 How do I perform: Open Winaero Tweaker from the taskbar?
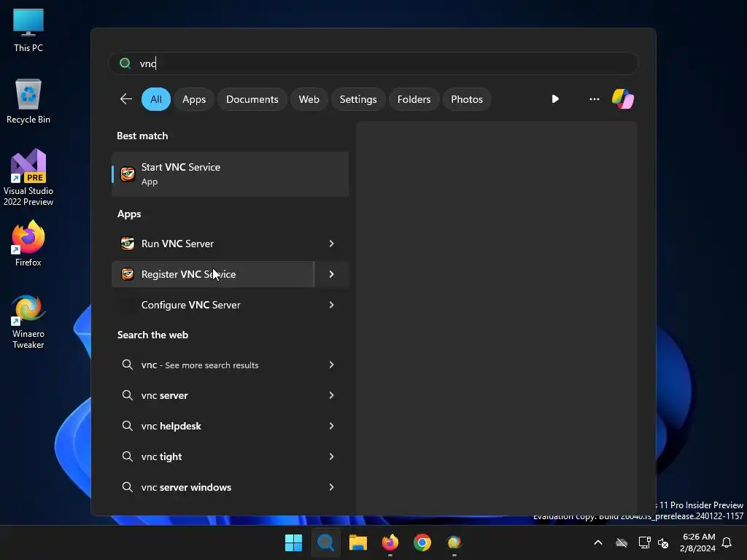[454, 542]
